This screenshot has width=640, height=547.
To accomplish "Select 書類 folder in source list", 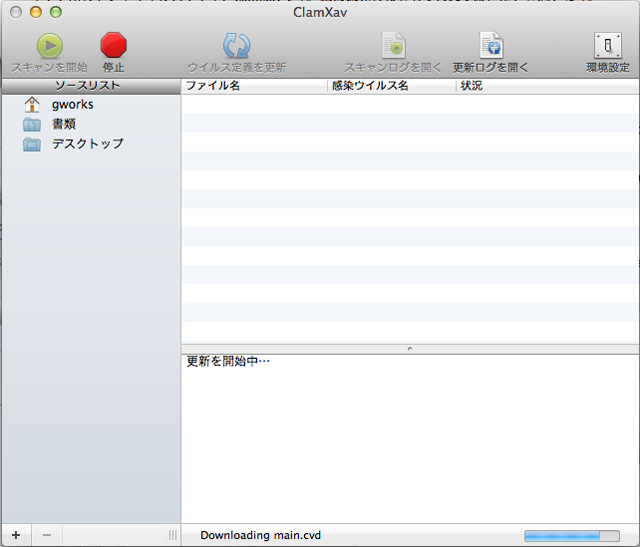I will [91, 124].
